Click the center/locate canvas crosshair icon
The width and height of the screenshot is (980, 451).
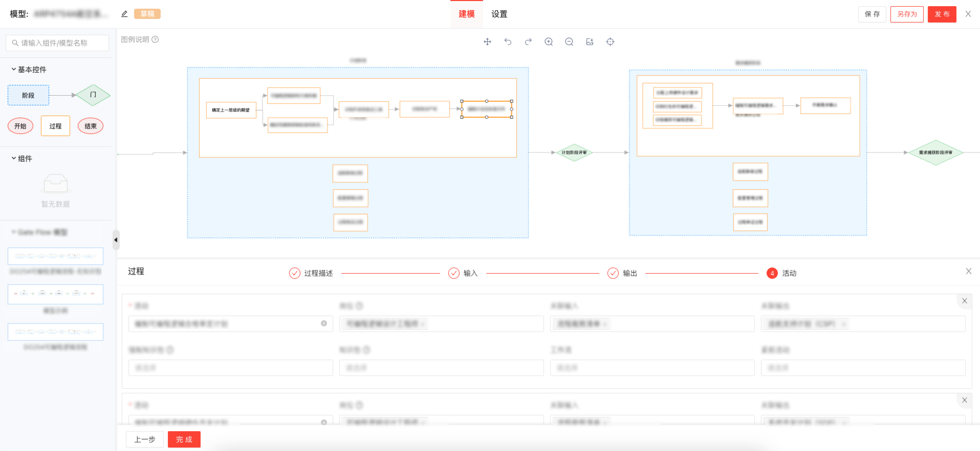tap(610, 42)
